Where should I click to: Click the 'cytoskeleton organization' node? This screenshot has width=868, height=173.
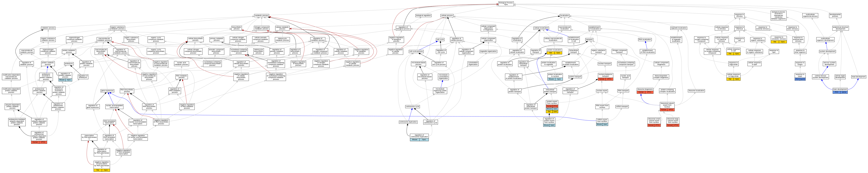pos(473,63)
